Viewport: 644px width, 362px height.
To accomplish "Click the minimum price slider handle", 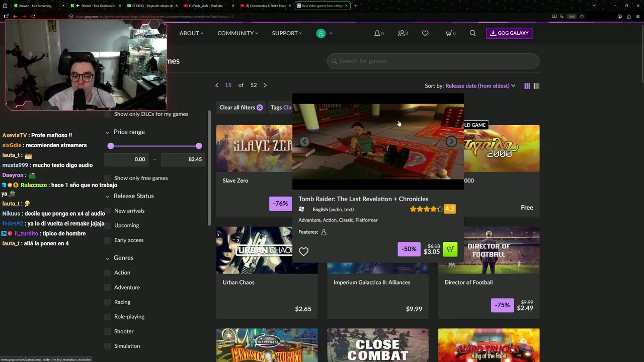I will [111, 146].
